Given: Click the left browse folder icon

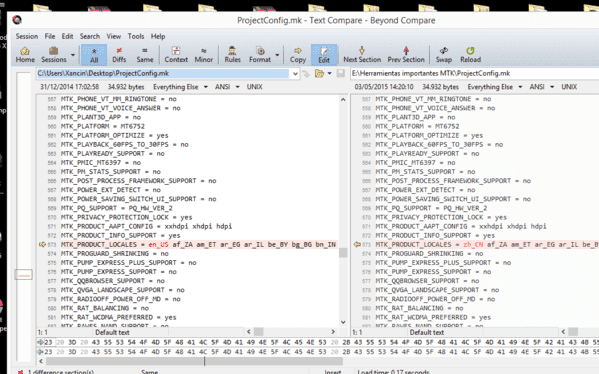Looking at the screenshot, I should pyautogui.click(x=319, y=74).
